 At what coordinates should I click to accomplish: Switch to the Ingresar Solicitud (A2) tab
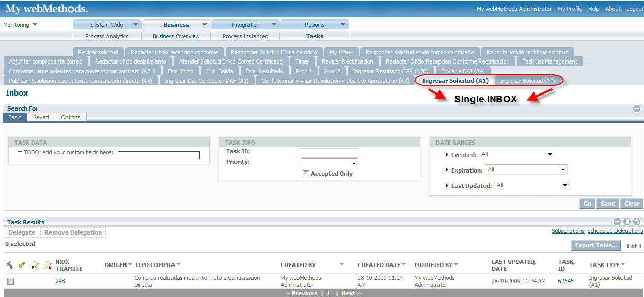tap(527, 81)
